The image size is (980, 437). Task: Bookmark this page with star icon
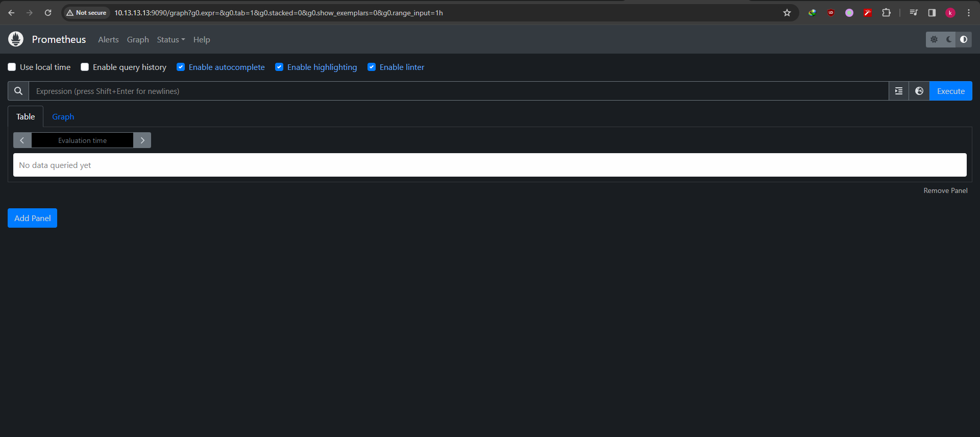point(787,13)
